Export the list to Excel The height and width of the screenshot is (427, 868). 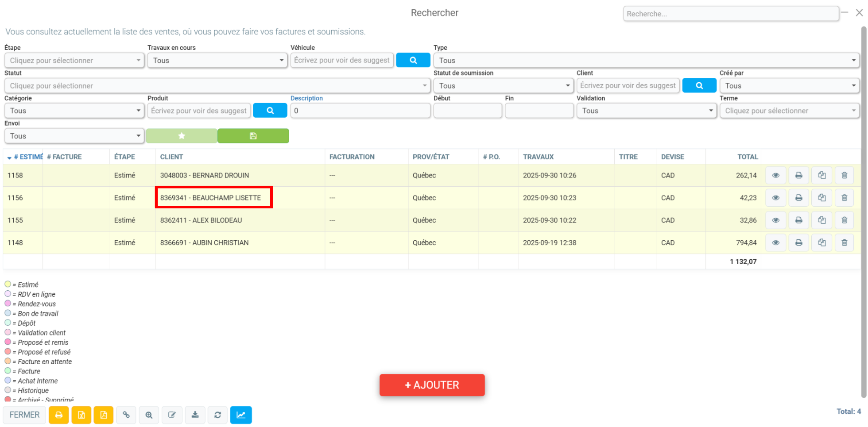coord(81,415)
